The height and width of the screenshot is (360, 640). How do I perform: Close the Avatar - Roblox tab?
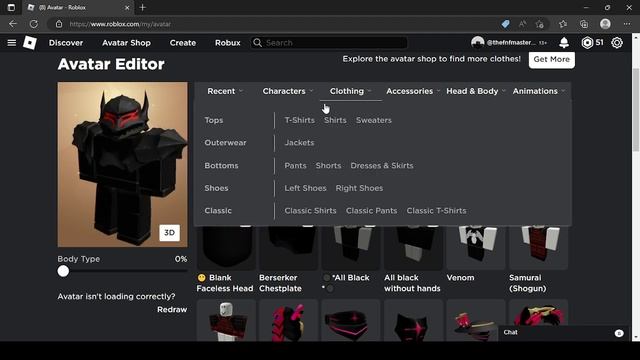(x=127, y=7)
